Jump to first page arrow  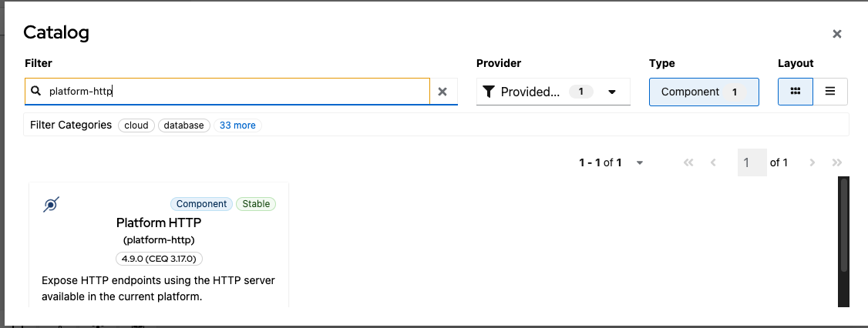(688, 162)
